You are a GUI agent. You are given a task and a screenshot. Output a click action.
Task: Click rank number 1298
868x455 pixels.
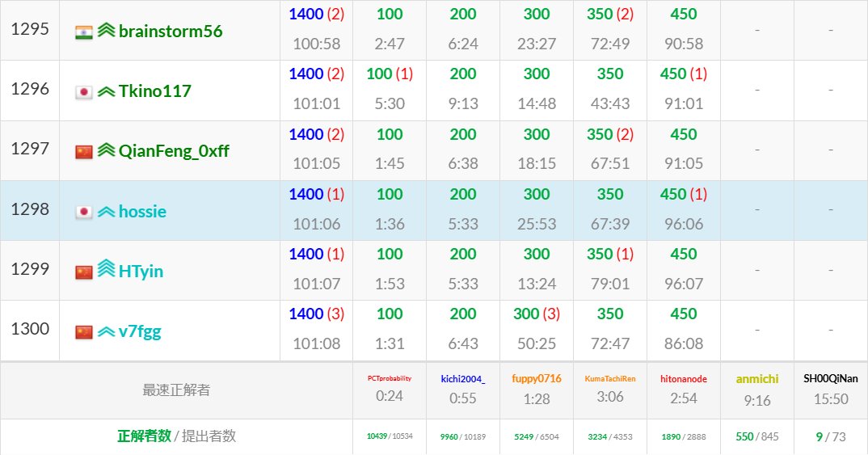tap(30, 209)
